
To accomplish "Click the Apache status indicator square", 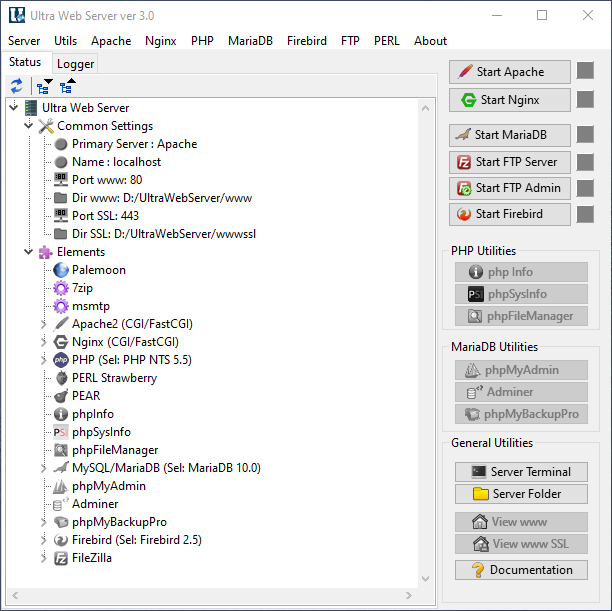I will click(x=585, y=71).
